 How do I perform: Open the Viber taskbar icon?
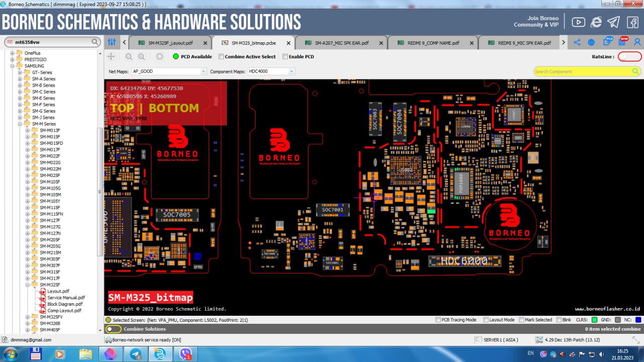tap(185, 354)
